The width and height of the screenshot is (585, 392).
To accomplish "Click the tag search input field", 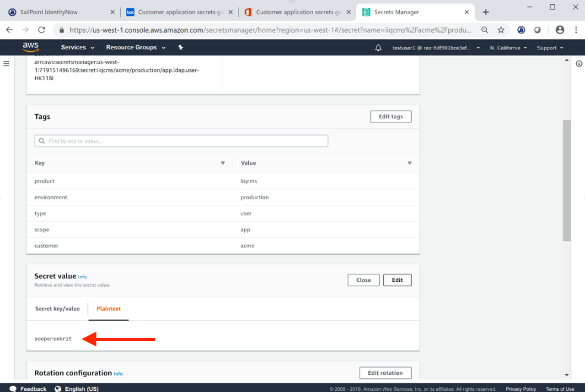I will [182, 141].
